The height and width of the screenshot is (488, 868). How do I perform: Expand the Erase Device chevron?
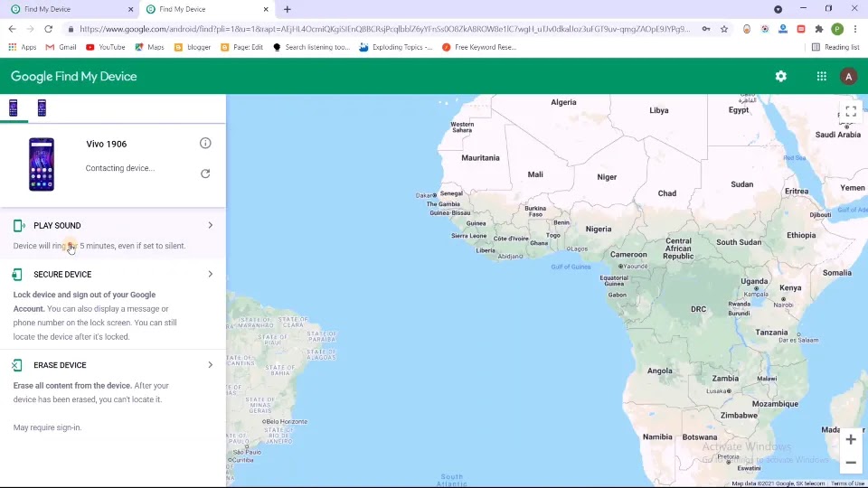(x=211, y=364)
